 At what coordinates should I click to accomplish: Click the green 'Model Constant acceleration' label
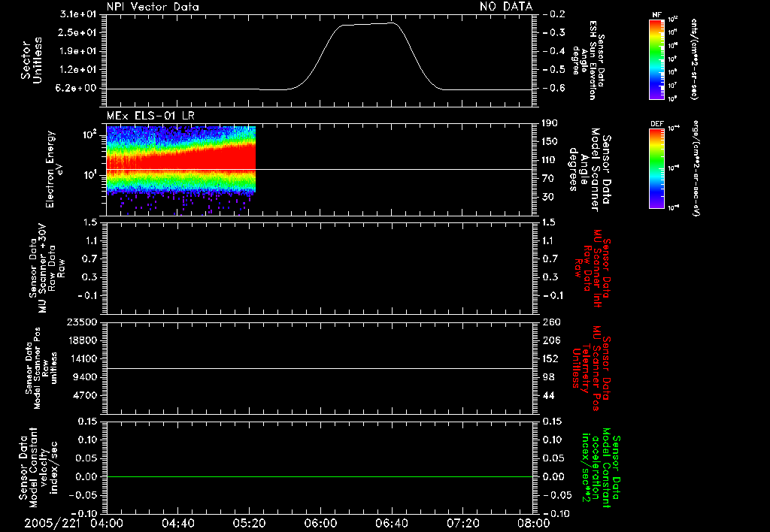point(601,467)
